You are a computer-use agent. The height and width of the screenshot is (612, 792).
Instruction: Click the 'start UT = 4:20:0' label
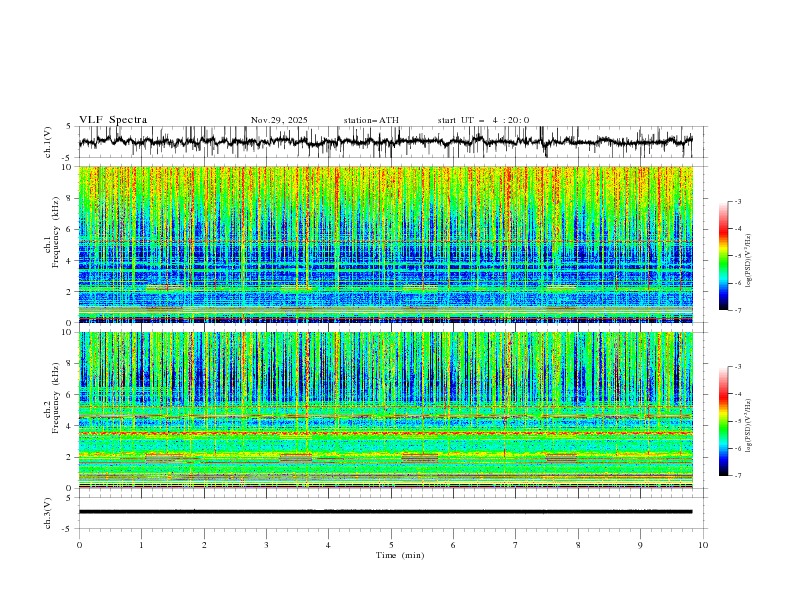(x=483, y=120)
